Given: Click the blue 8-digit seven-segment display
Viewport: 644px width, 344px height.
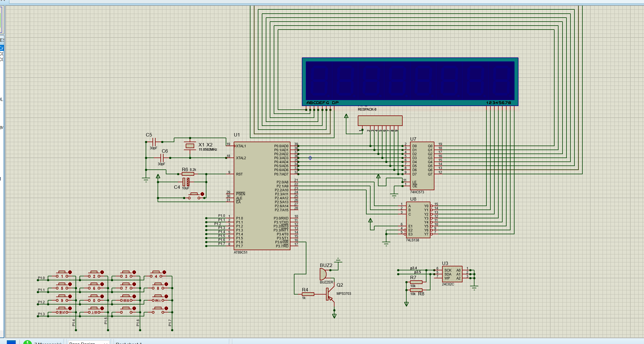Looking at the screenshot, I should [x=410, y=82].
